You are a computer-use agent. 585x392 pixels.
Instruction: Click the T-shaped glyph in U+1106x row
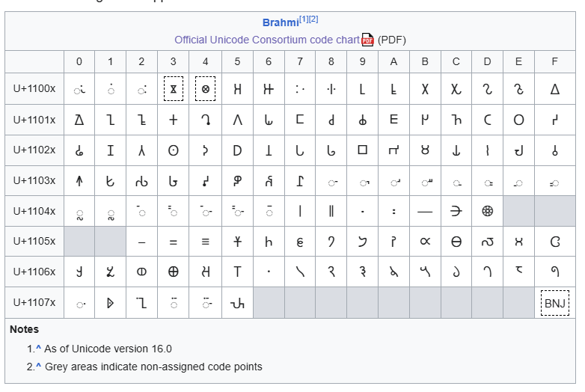click(237, 272)
